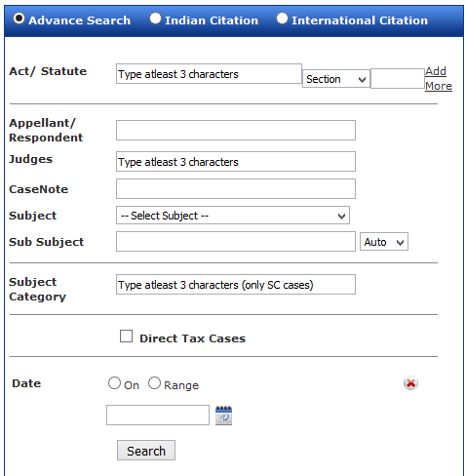Focus the Act/Statute text field
This screenshot has width=466, height=476.
[x=209, y=74]
